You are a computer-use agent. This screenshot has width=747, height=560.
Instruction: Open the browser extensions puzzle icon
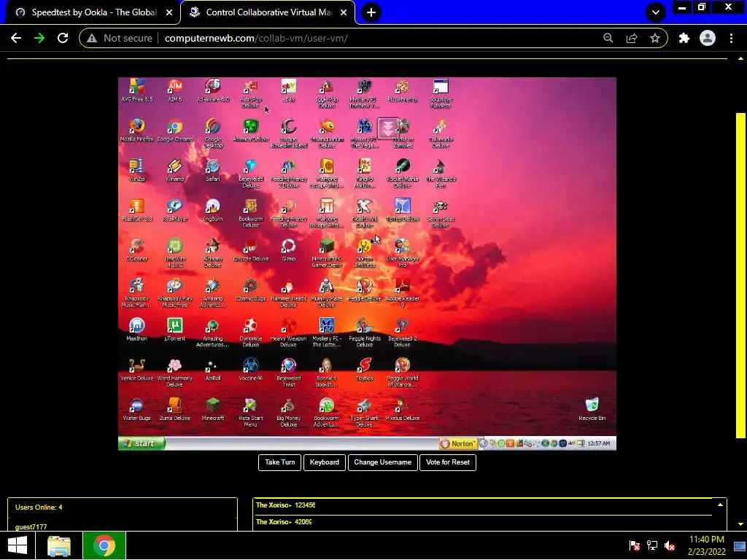point(684,38)
